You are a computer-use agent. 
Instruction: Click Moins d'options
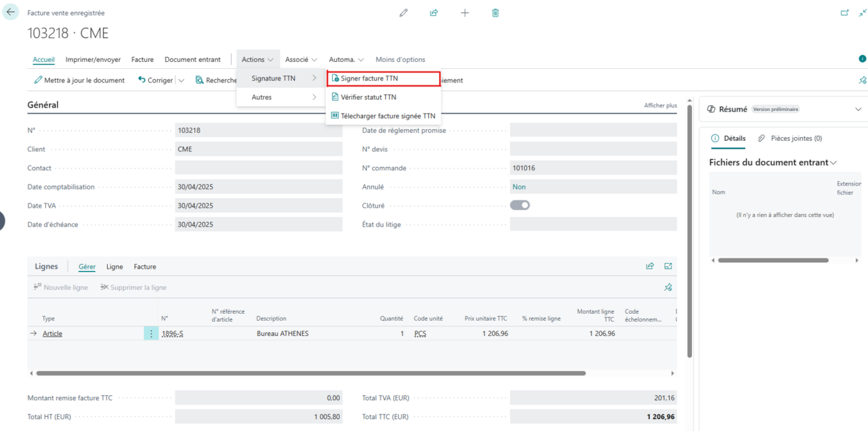(401, 60)
